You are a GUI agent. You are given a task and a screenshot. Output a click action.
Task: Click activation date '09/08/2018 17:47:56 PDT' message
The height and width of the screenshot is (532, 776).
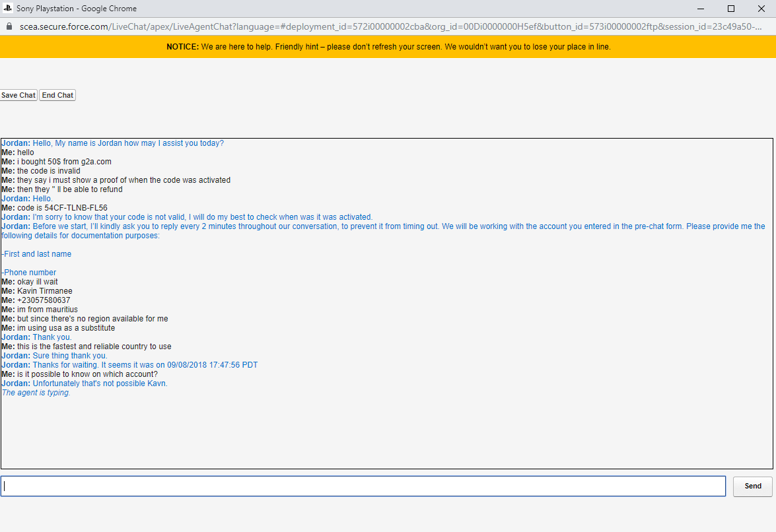129,365
